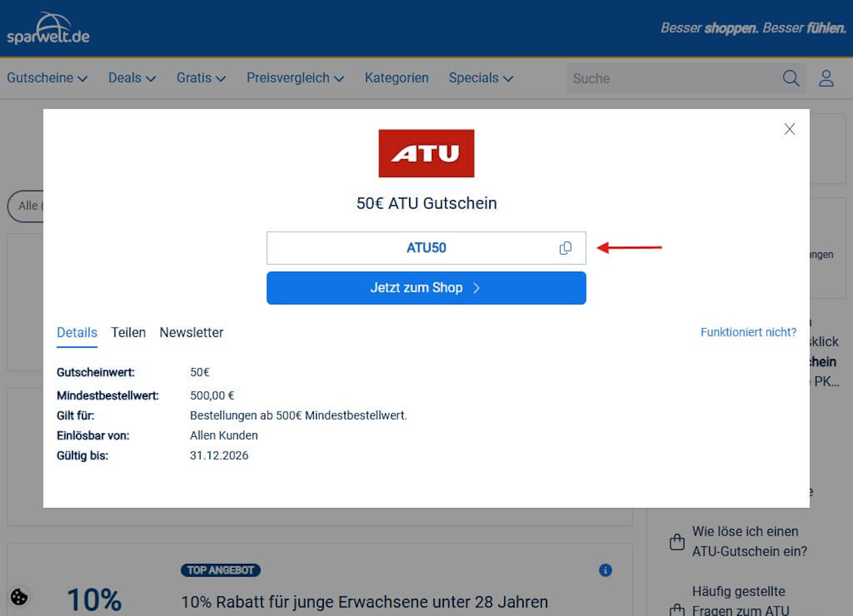Click info icon on 10% Rabatt offer
Screen dimensions: 853x616
click(605, 570)
